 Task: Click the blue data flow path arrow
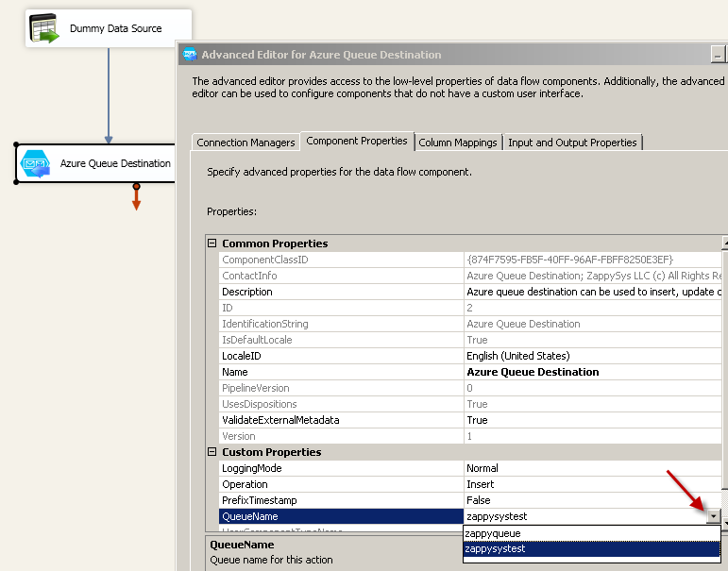109,96
